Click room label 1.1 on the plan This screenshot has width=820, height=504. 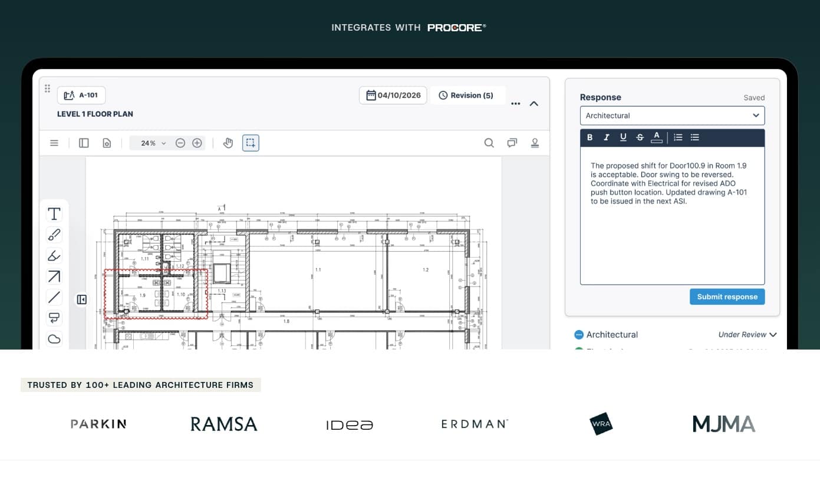(318, 270)
